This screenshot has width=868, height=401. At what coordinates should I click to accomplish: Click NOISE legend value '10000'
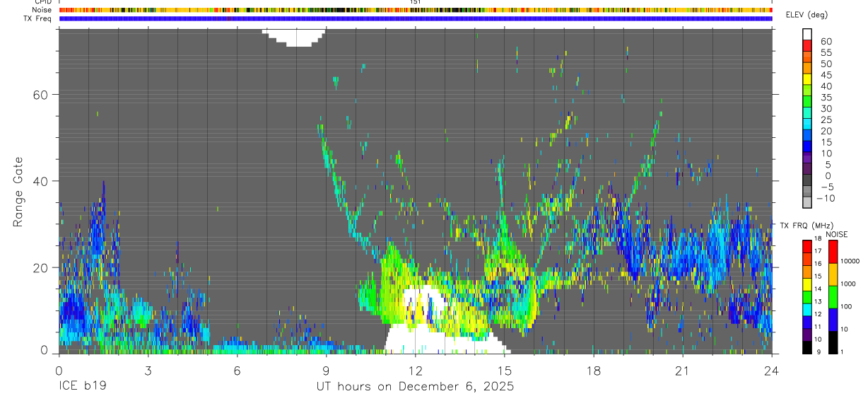(x=851, y=261)
